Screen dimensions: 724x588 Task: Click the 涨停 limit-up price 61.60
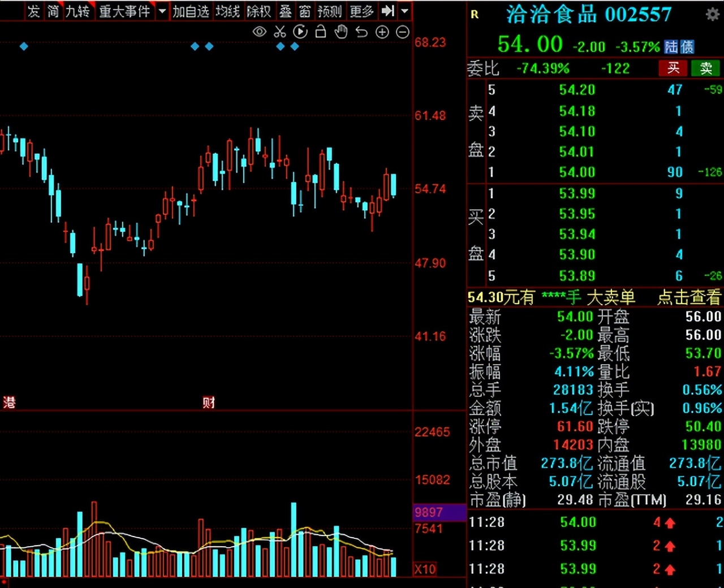[x=575, y=426]
